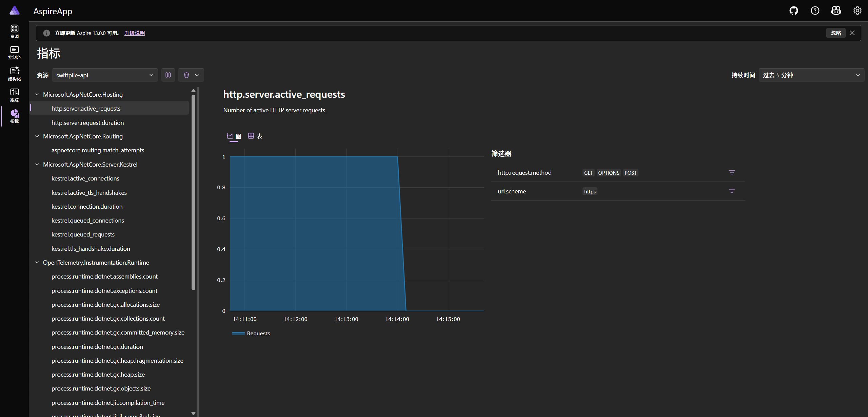Switch to the graph view tab

click(234, 136)
